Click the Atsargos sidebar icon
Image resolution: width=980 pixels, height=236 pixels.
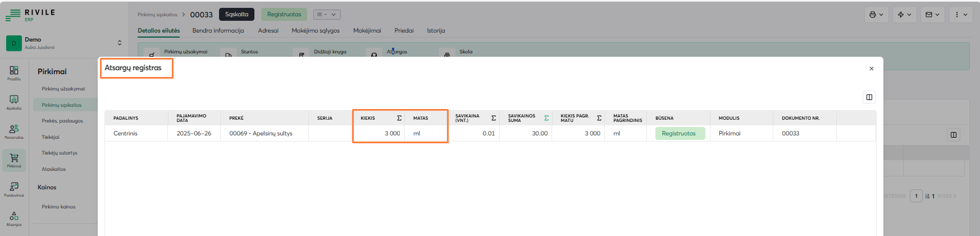[x=14, y=218]
